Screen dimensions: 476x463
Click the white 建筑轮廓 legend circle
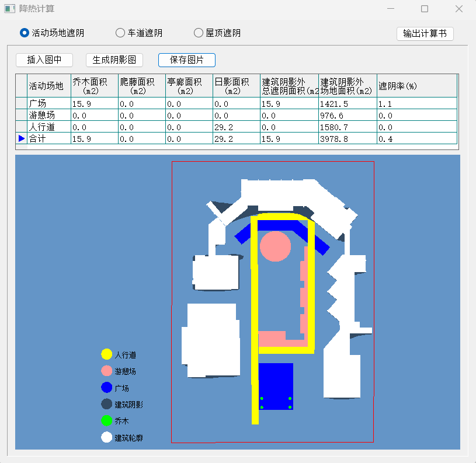[106, 437]
